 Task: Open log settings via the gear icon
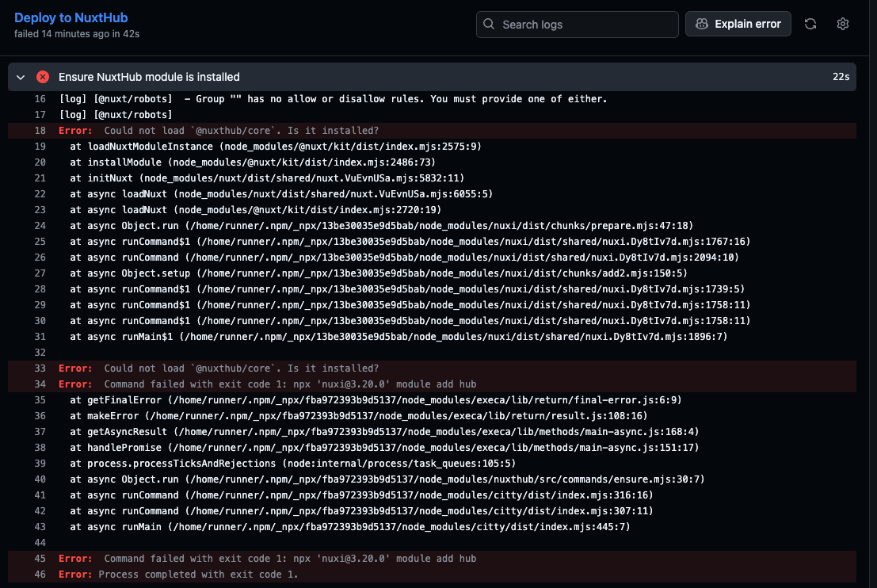tap(843, 24)
